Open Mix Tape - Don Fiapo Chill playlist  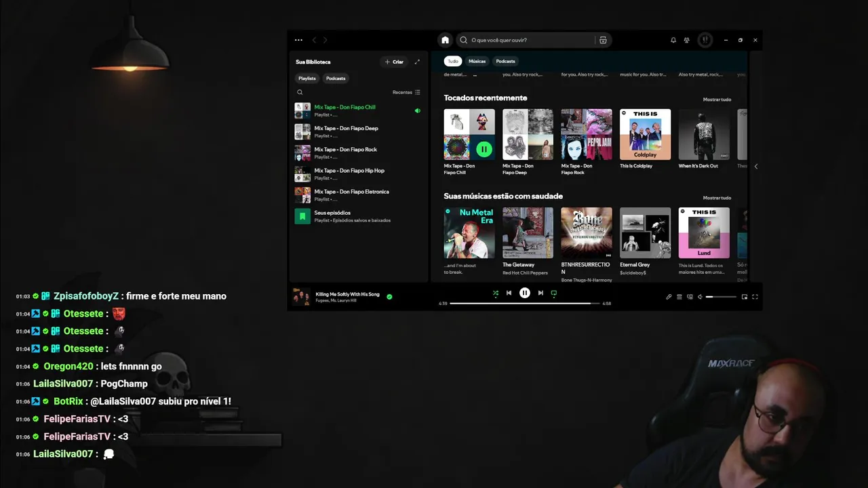[x=358, y=110]
